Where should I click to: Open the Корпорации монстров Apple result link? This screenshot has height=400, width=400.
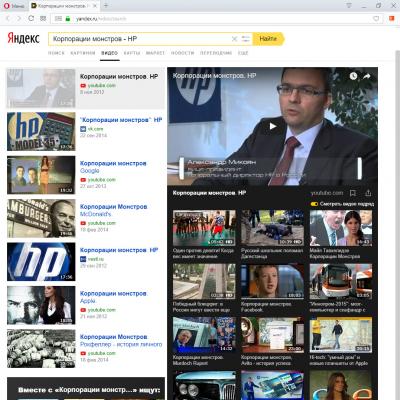click(x=113, y=297)
